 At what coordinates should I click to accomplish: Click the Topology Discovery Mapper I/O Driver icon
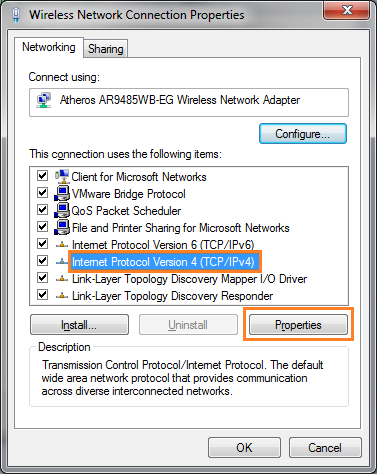point(62,279)
